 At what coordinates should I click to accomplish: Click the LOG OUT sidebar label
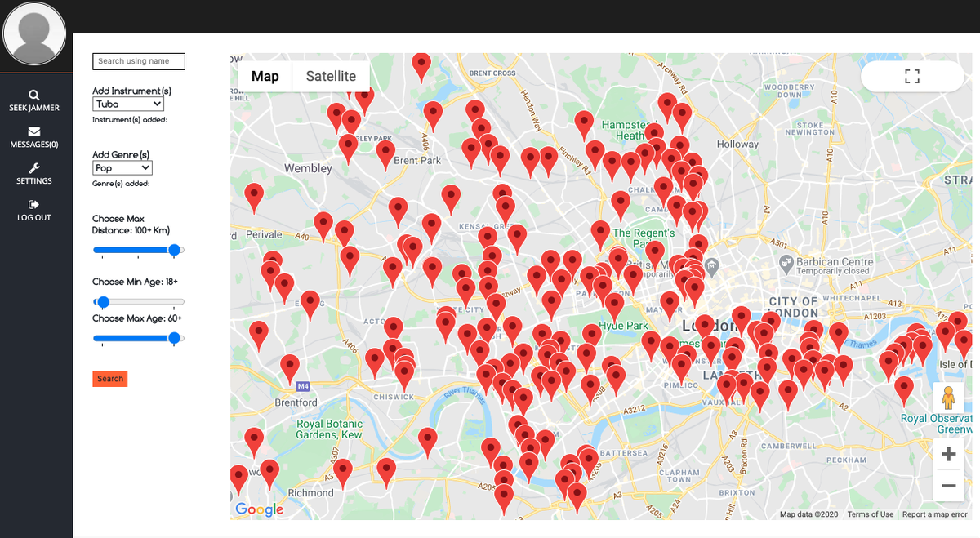(x=34, y=218)
